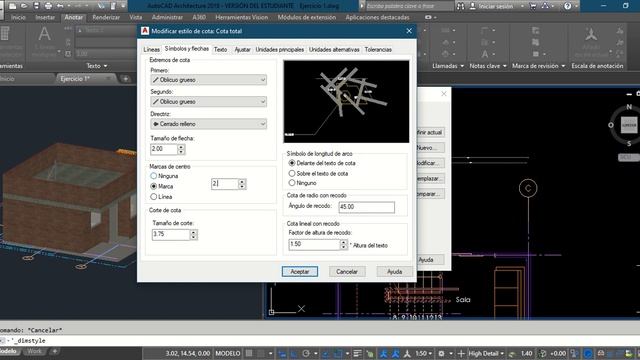640x360 pixels.
Task: Click the AutoCAD logo in dialog title bar
Action: click(145, 31)
